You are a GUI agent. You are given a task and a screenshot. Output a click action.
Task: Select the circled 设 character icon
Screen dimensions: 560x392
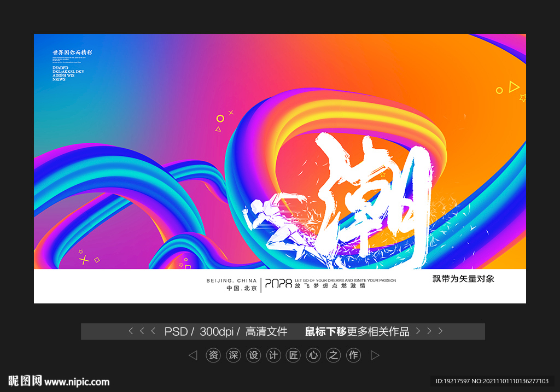coord(253,355)
